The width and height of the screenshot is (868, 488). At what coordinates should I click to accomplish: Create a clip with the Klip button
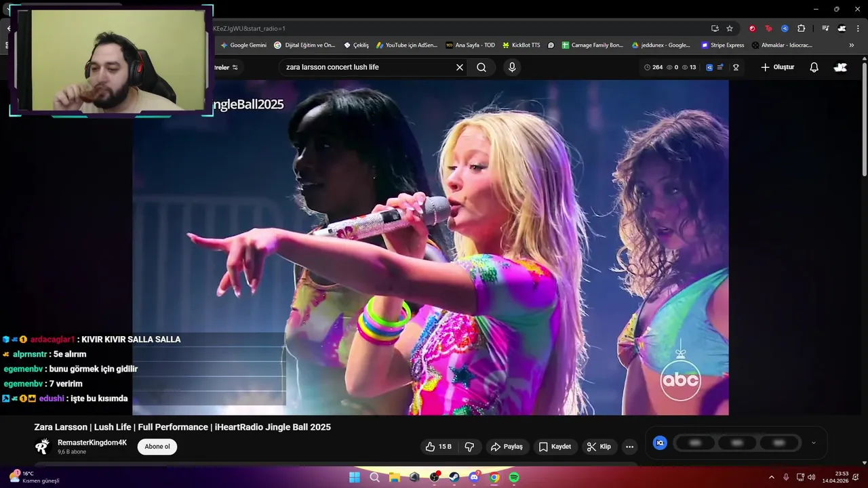coord(599,447)
